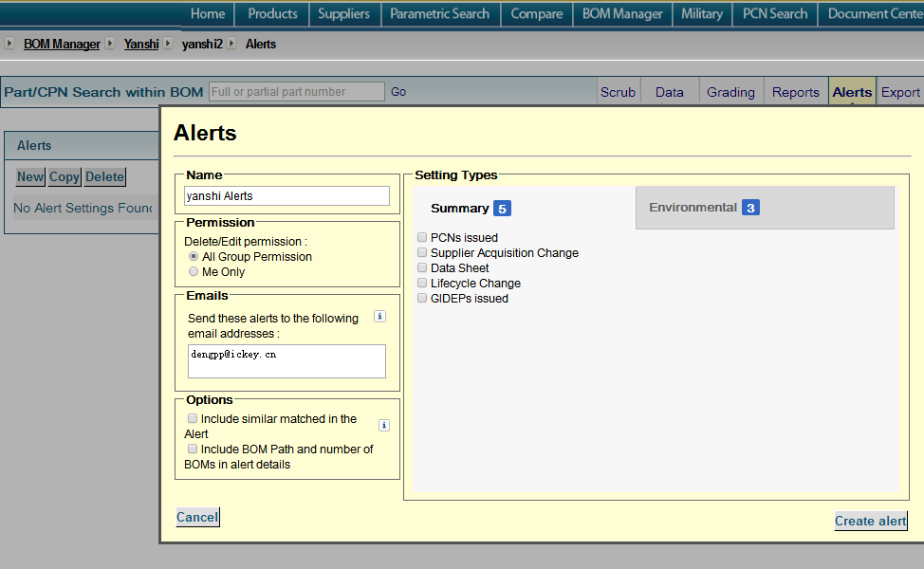Enable Lifecycle Change alert checkbox
Viewport: 924px width, 569px height.
[422, 284]
